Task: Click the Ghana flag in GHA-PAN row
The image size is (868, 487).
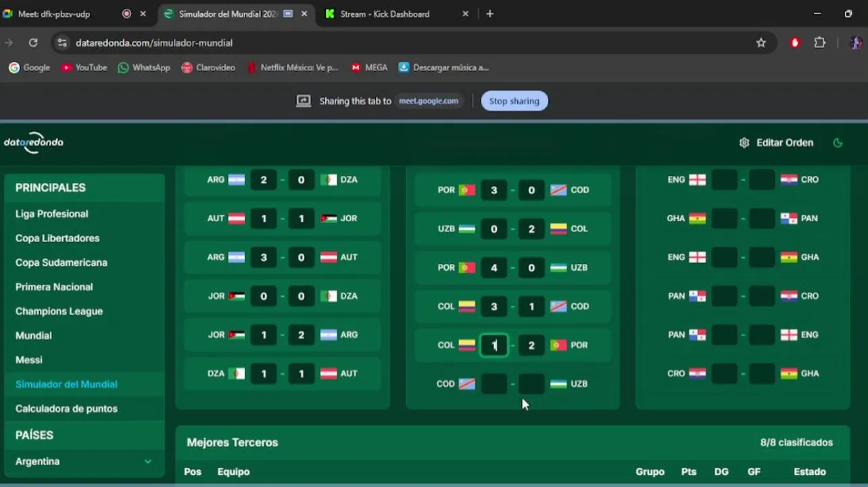Action: tap(697, 218)
